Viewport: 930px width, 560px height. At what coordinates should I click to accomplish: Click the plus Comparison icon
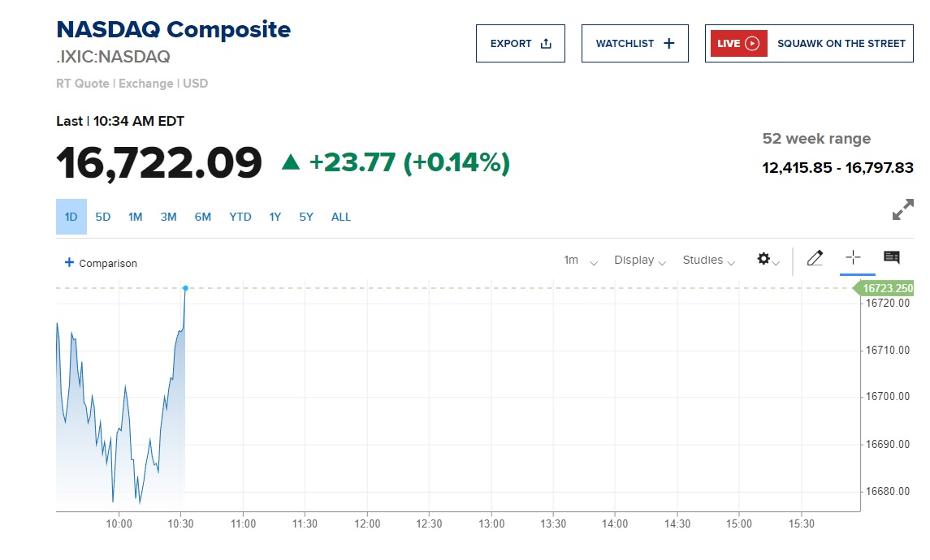(x=70, y=263)
